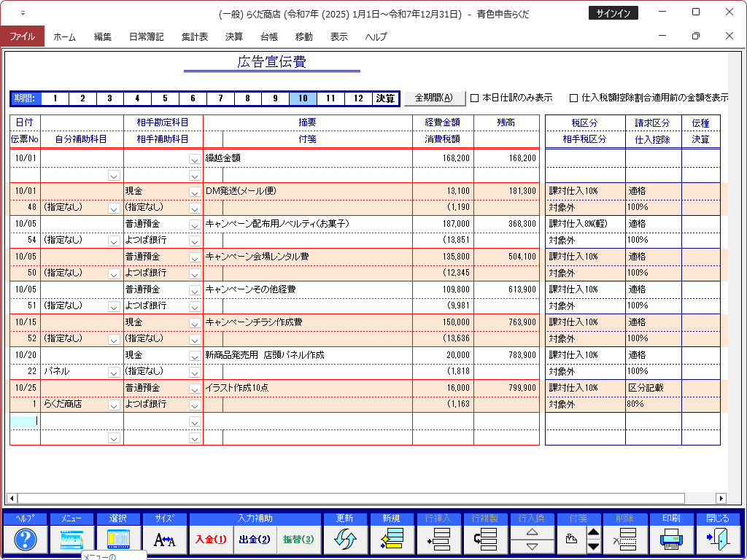Open the らくだ商店 sub-account dropdown
Screen dimensions: 747x560
[x=113, y=405]
